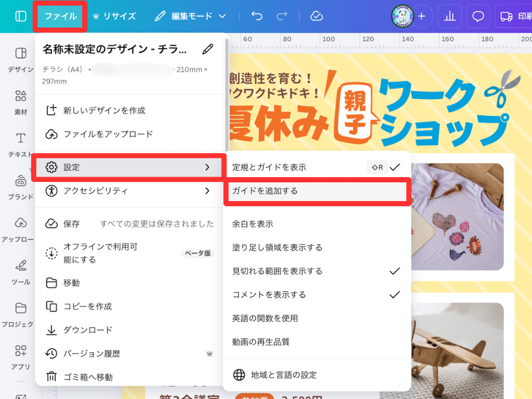Click the airplane model photo thumbnail
The width and height of the screenshot is (532, 399).
(x=456, y=343)
